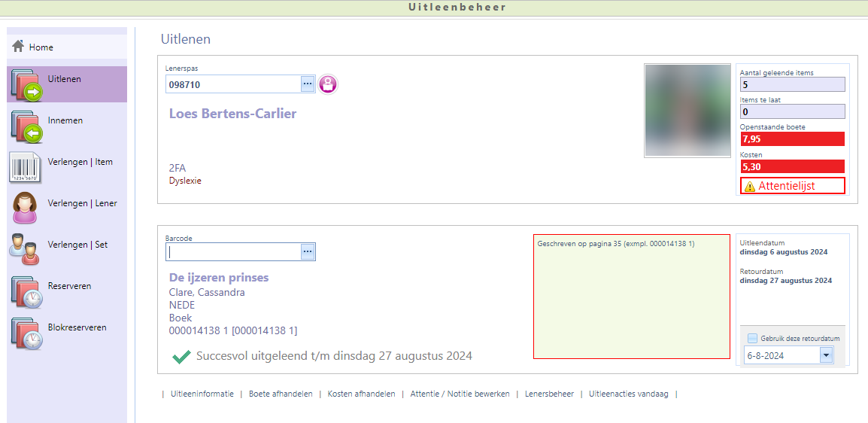Click the pink borrower profile icon
This screenshot has width=868, height=423.
pos(327,84)
